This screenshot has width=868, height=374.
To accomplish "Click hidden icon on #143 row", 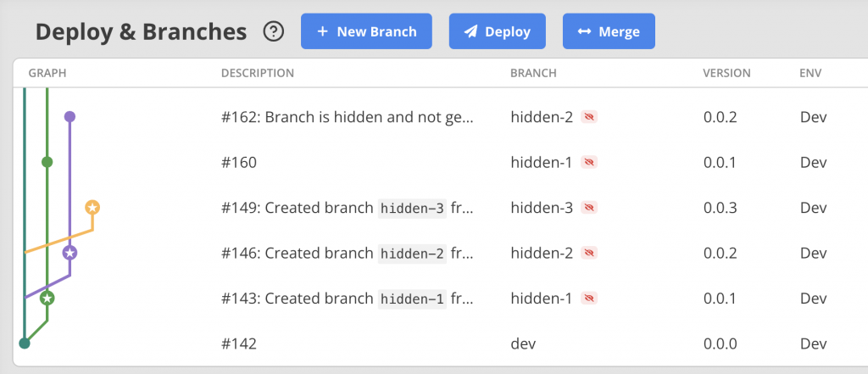I will [x=590, y=299].
